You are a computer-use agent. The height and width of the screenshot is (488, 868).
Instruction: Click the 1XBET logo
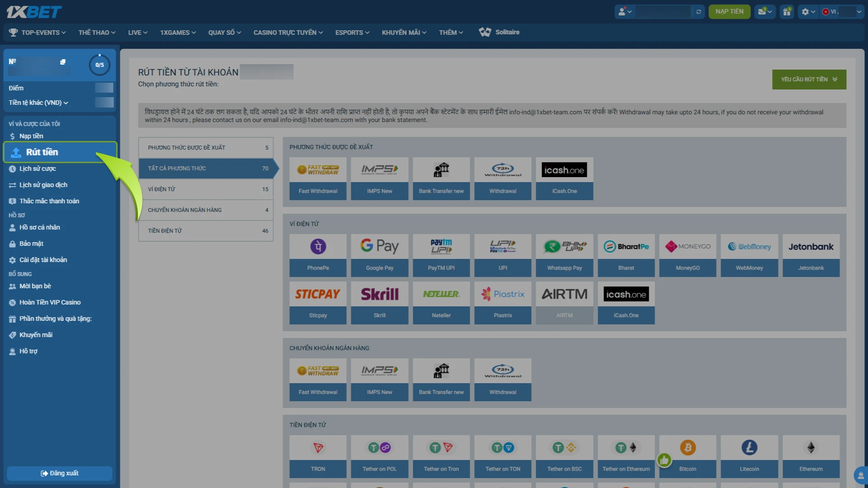click(34, 12)
